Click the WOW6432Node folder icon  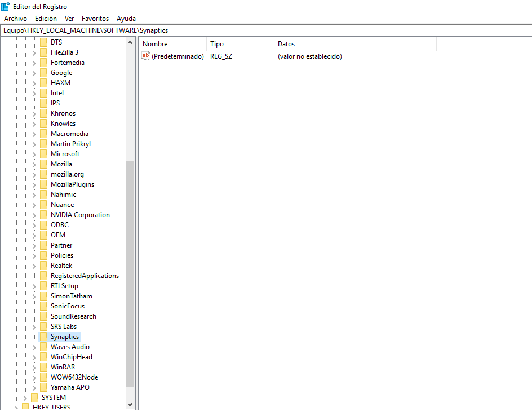[43, 377]
